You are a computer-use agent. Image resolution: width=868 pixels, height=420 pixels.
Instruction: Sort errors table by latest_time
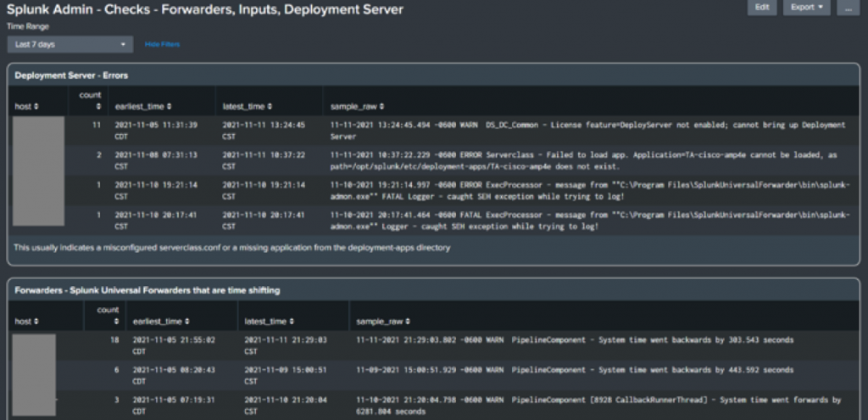click(x=247, y=106)
